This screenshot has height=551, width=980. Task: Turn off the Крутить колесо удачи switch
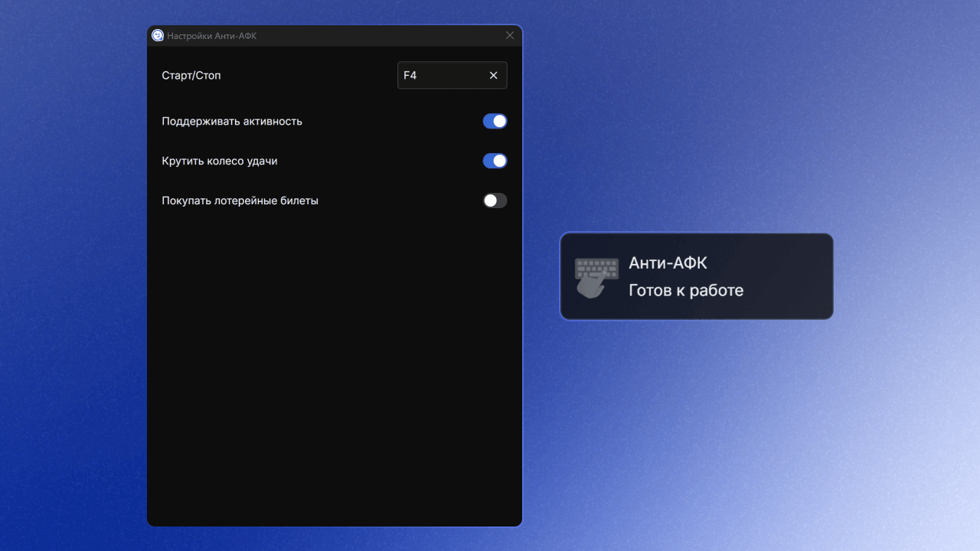pos(495,161)
